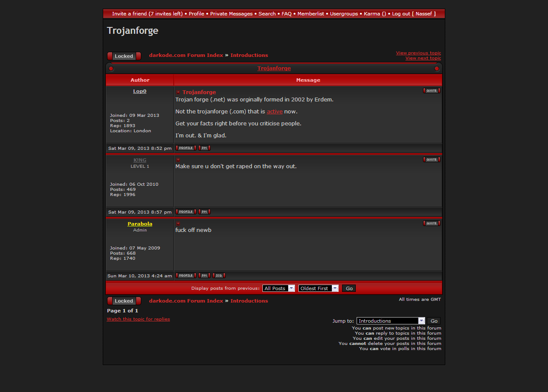This screenshot has height=392, width=548.
Task: Expand the All Posts dropdown
Action: (279, 288)
